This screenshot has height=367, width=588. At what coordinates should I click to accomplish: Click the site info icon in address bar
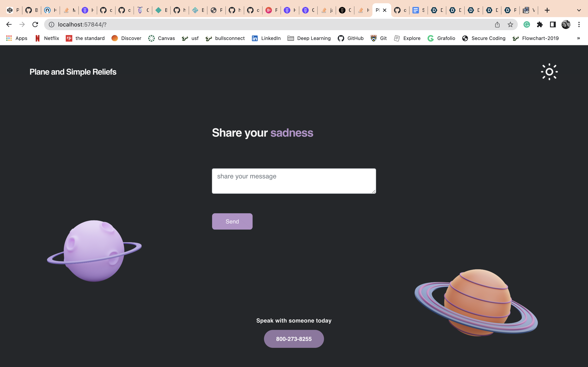51,24
